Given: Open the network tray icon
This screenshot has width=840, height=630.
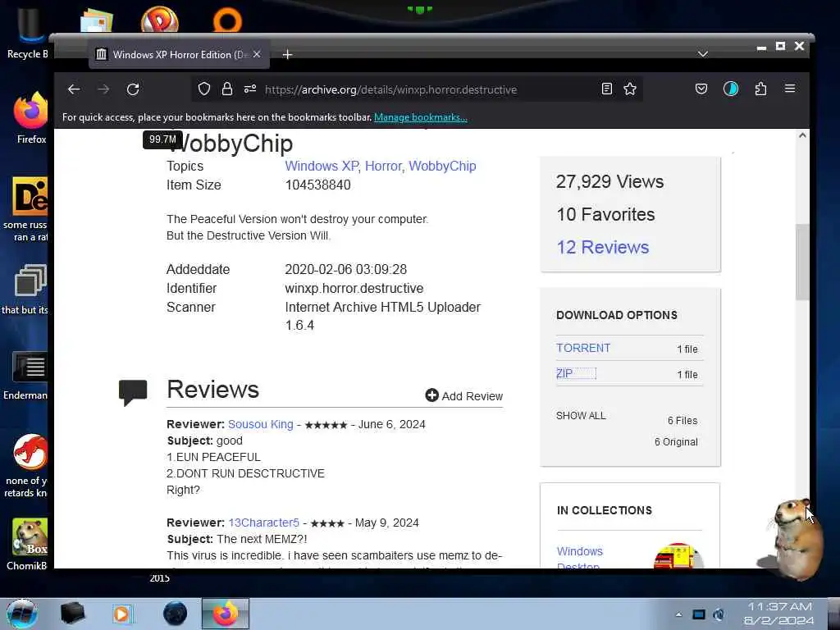Looking at the screenshot, I should click(699, 614).
